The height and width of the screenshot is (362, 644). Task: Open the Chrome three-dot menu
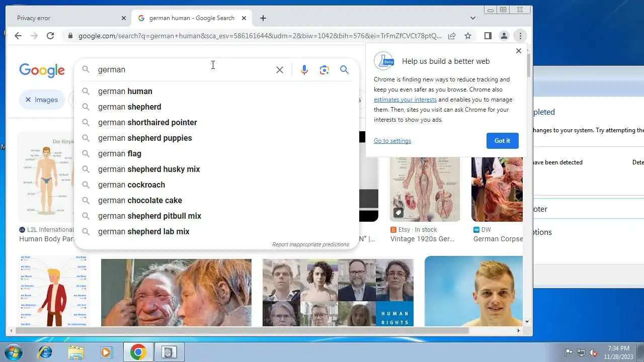pos(520,36)
